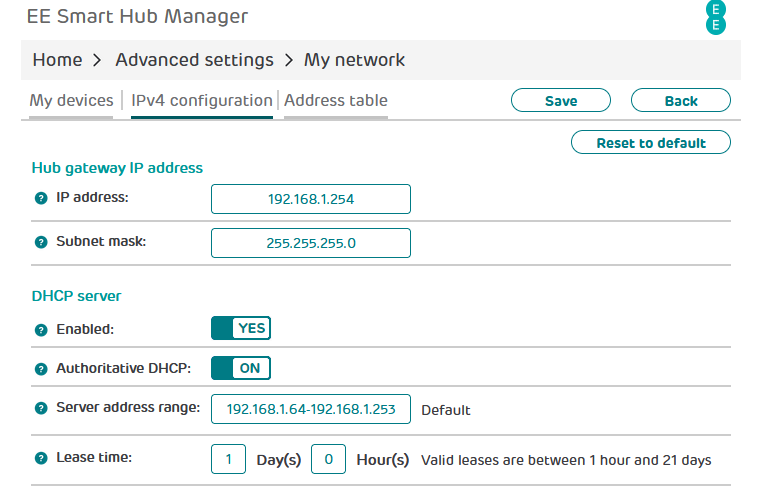Edit the Subnet mask field
The image size is (757, 503).
coord(311,243)
